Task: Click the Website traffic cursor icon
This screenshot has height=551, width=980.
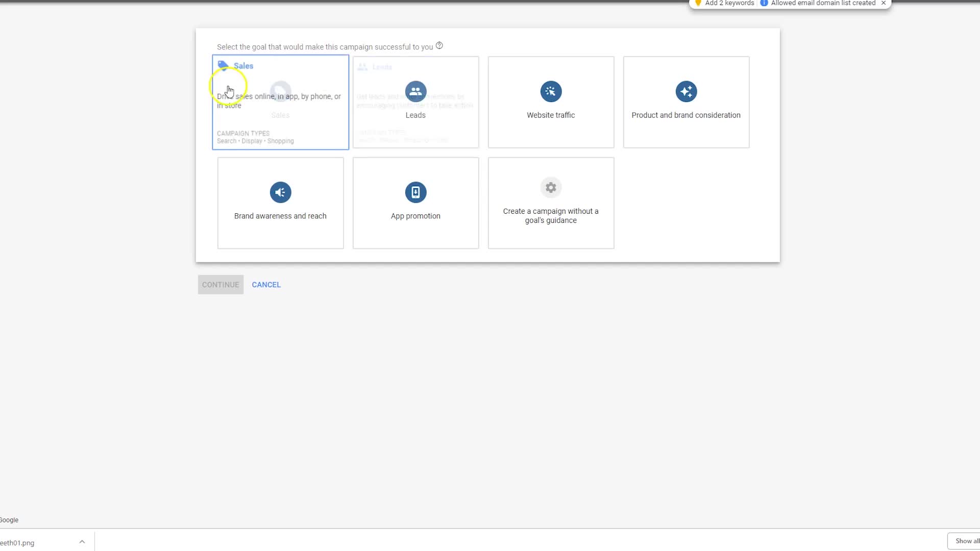Action: 551,91
